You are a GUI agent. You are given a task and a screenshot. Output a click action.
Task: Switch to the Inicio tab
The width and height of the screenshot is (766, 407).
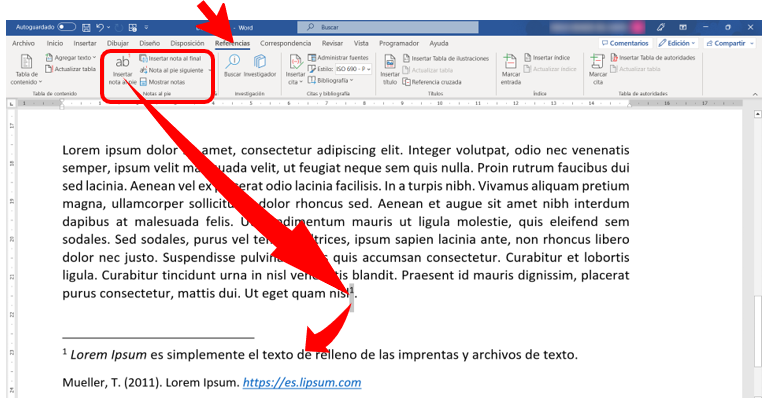click(55, 43)
